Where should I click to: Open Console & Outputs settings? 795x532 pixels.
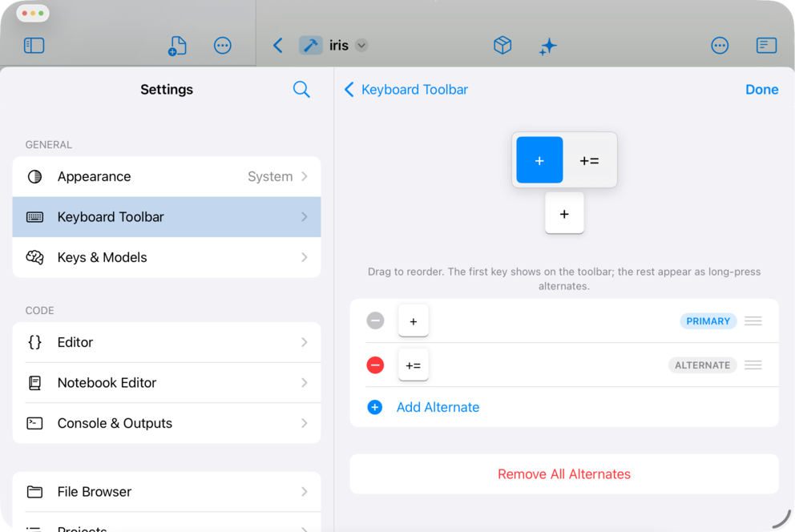[x=167, y=423]
